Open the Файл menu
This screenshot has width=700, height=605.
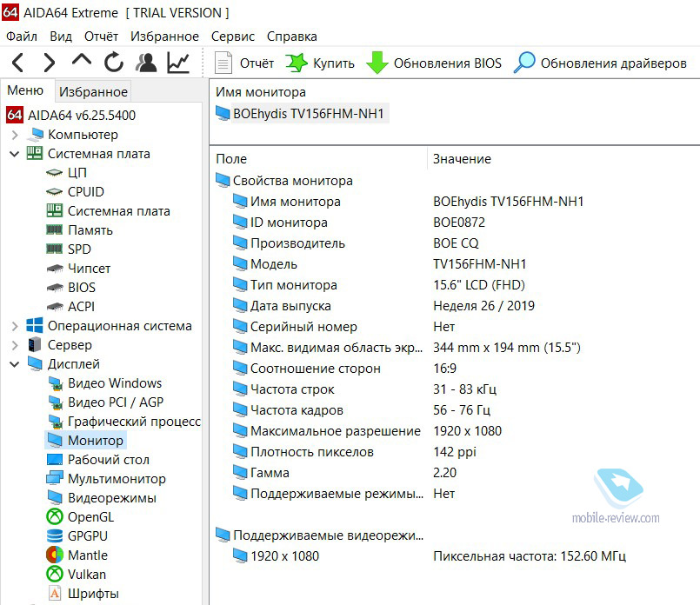pyautogui.click(x=22, y=37)
